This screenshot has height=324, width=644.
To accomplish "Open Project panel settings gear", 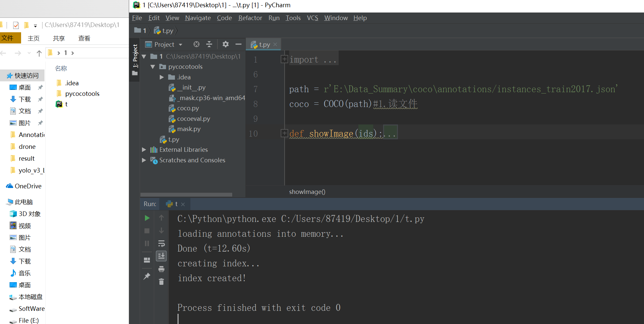I will [x=226, y=44].
